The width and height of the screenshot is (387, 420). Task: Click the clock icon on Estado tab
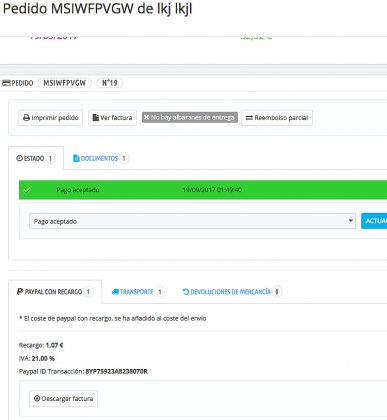coord(19,158)
